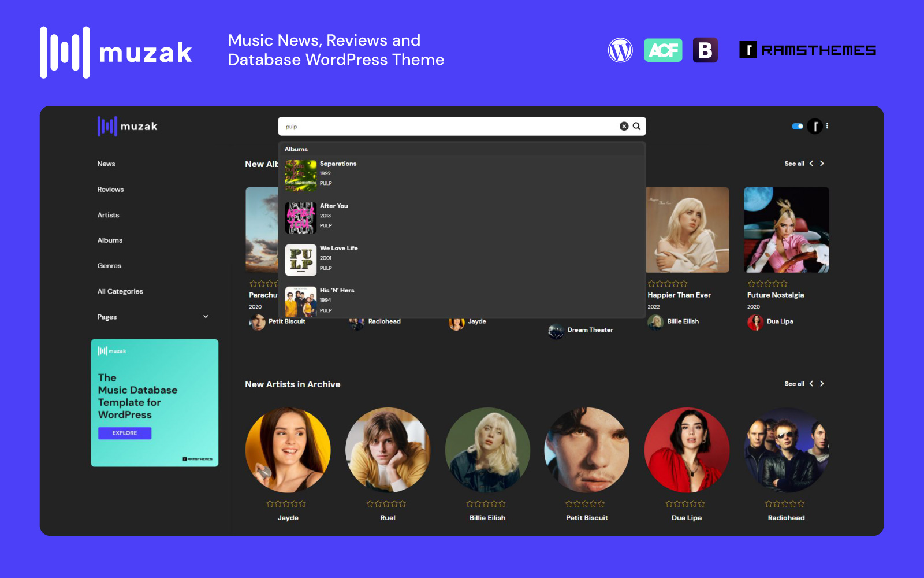Open the Happier Than Ever album cover
This screenshot has height=578, width=924.
tap(687, 230)
